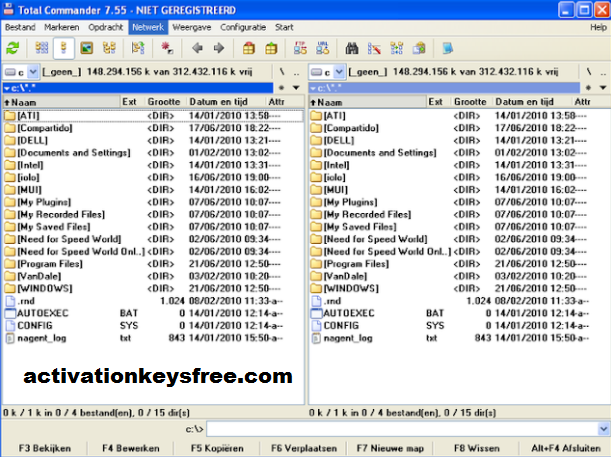The height and width of the screenshot is (457, 611).
Task: Open FTP connect icon
Action: pos(300,48)
